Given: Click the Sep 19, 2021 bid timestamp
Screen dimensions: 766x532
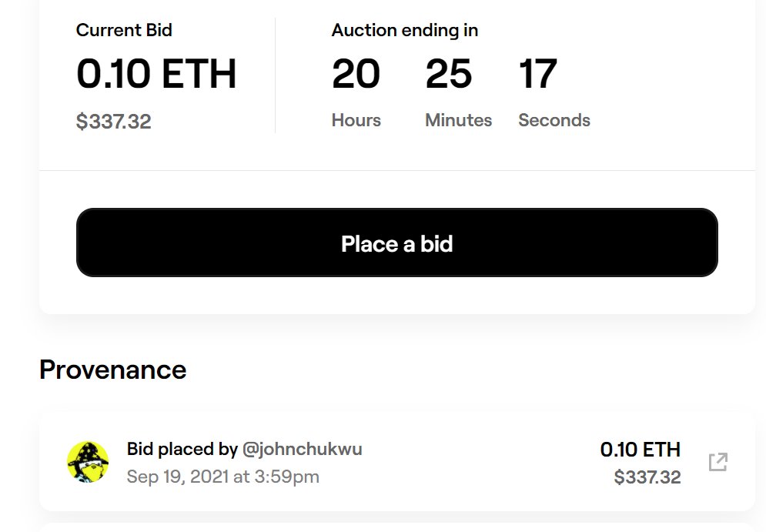Looking at the screenshot, I should click(222, 477).
